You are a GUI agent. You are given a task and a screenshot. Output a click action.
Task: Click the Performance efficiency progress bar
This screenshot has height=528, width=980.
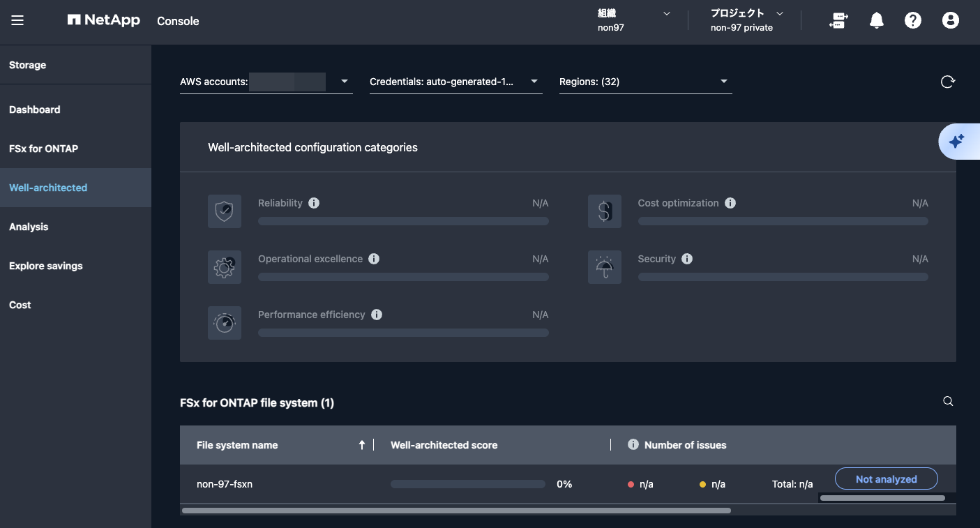(403, 333)
